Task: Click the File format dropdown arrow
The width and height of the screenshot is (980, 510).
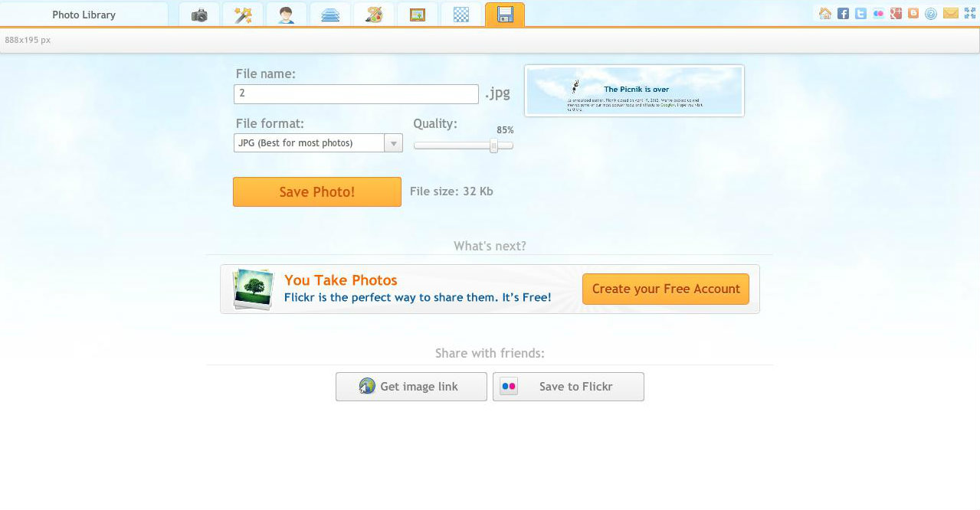Action: (393, 143)
